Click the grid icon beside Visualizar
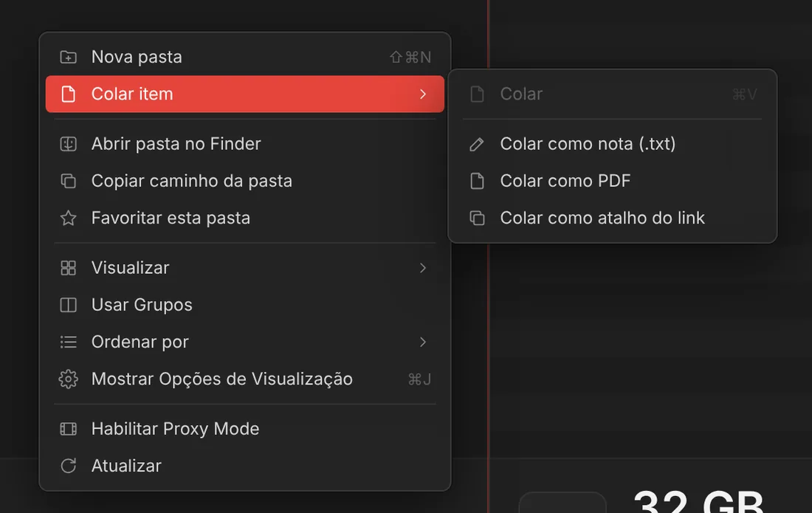This screenshot has width=812, height=513. click(69, 268)
